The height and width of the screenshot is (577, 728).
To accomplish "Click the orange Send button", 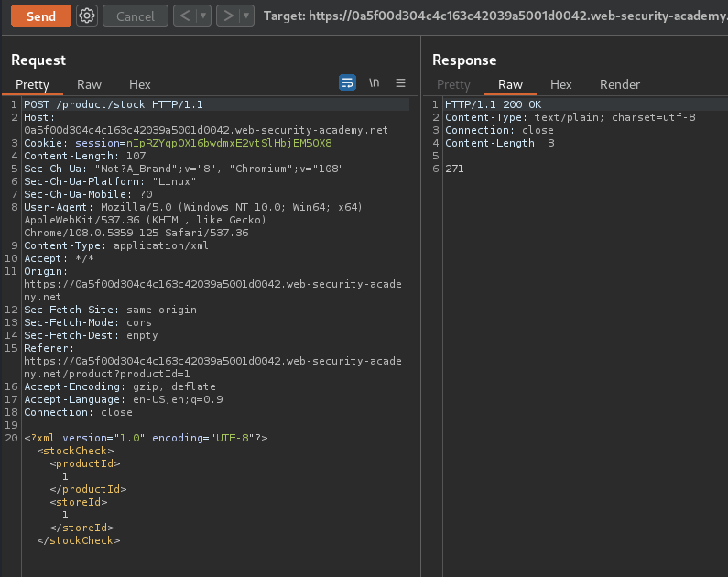I will [41, 16].
